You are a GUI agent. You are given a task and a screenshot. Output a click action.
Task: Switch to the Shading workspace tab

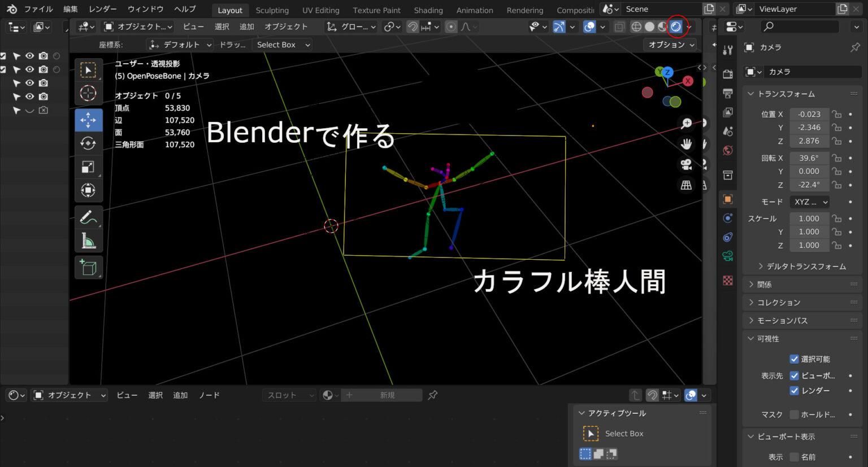click(428, 10)
